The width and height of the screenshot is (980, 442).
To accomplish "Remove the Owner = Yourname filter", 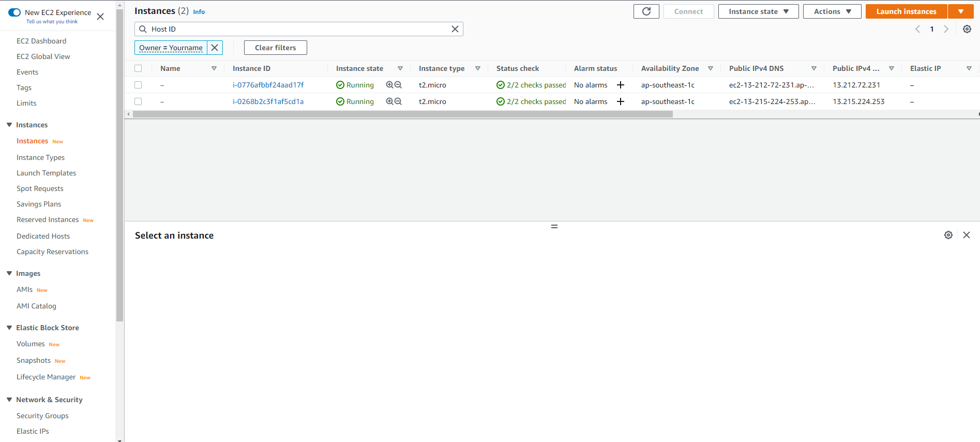I will (215, 48).
